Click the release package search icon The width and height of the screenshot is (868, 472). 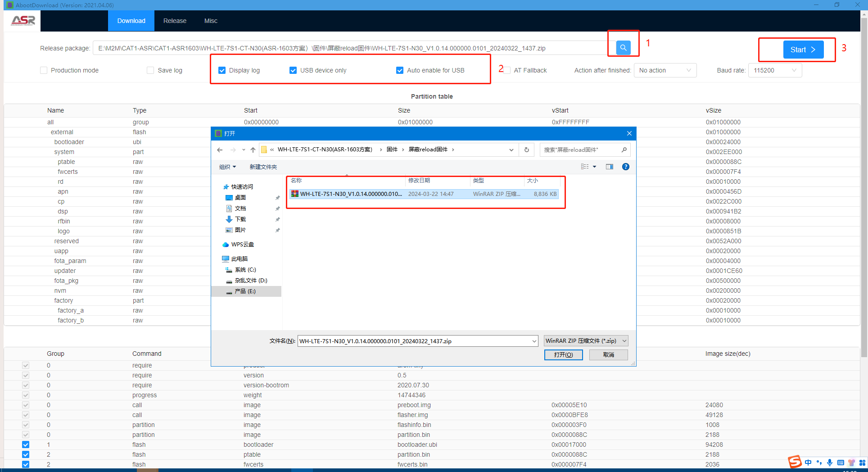[x=623, y=48]
